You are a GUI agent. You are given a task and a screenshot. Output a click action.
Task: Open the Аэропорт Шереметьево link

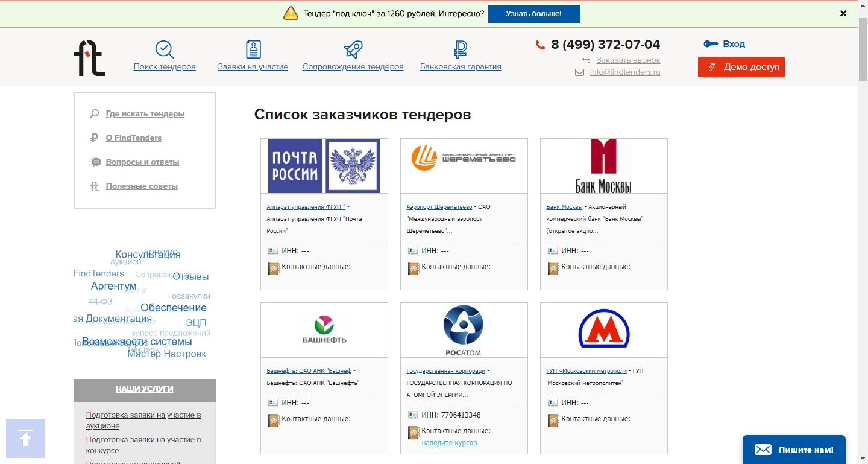pyautogui.click(x=439, y=207)
